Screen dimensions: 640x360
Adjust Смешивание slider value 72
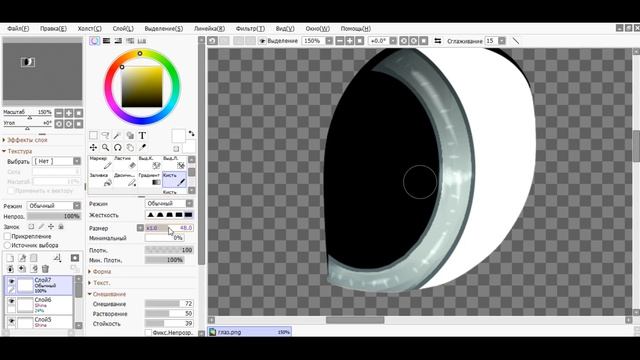click(x=169, y=304)
